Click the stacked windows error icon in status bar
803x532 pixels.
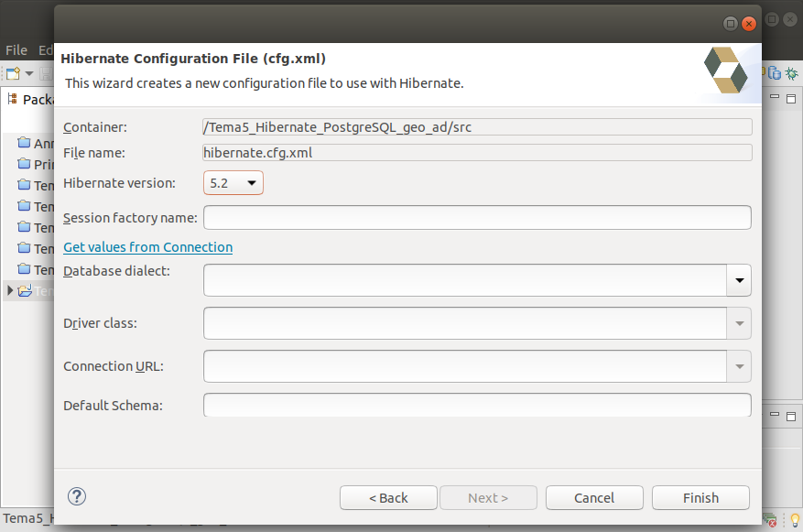(770, 520)
